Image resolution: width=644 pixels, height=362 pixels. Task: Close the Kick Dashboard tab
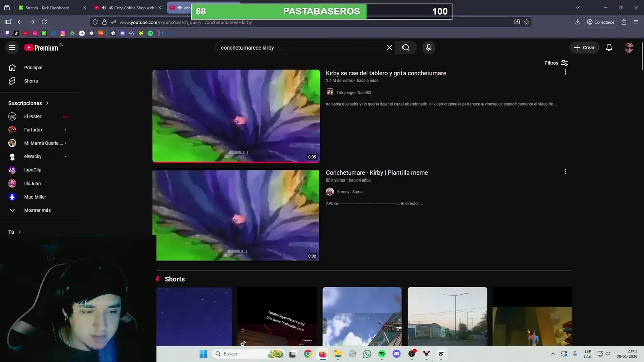pos(84,8)
